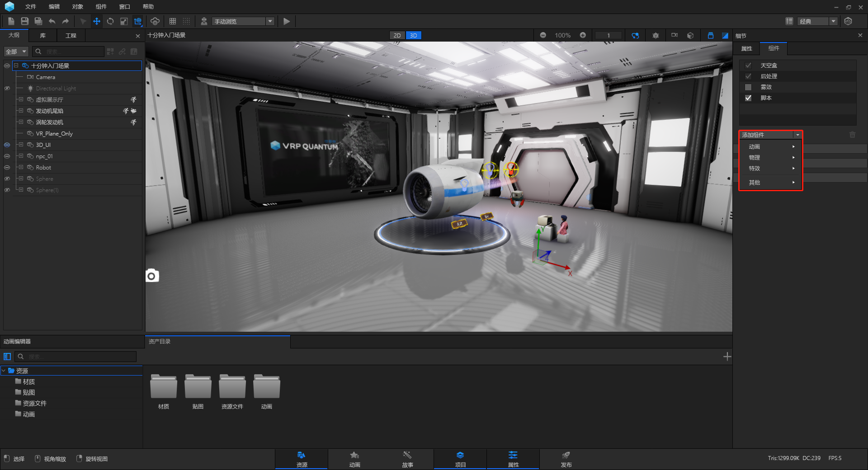Click the zoom-out minus button in viewport bar
Viewport: 868px width, 470px height.
pyautogui.click(x=543, y=35)
